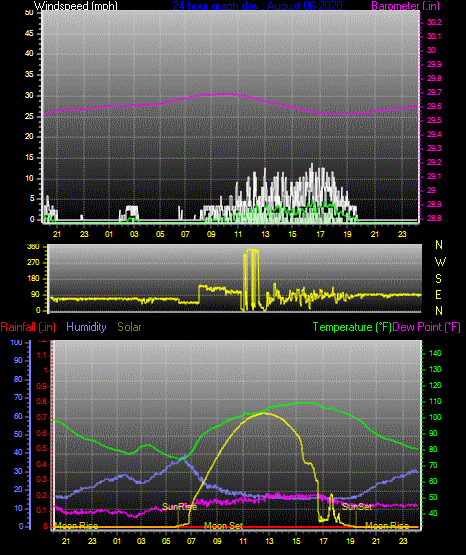Viewport: 466px width, 555px height.
Task: Click barometer axis value "29.6"
Action: (434, 106)
